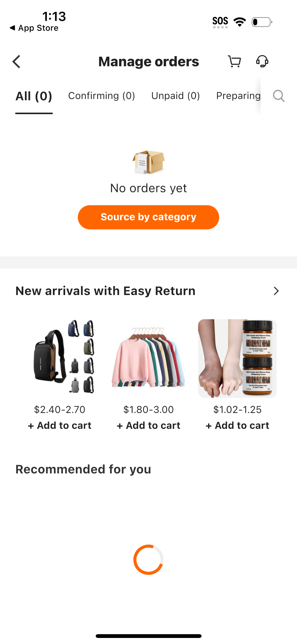Viewport: 297px width, 644px height.
Task: Switch to the Confirming tab
Action: (102, 96)
